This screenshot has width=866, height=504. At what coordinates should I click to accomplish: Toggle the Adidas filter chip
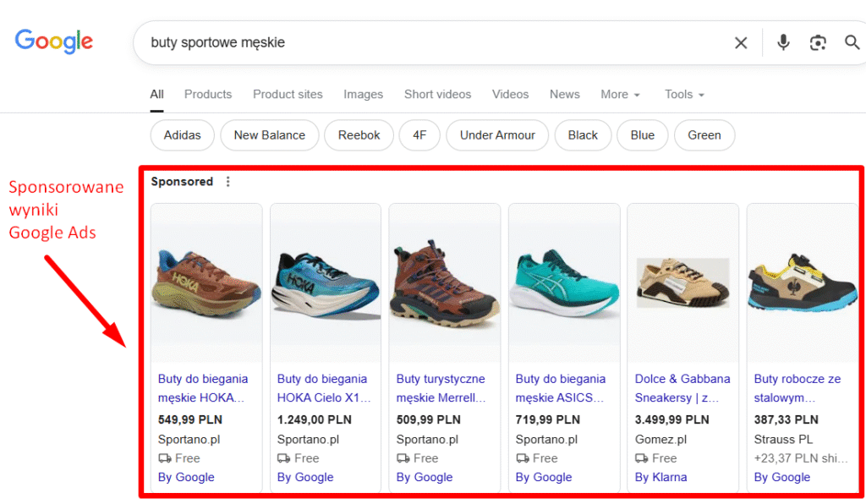pos(182,134)
